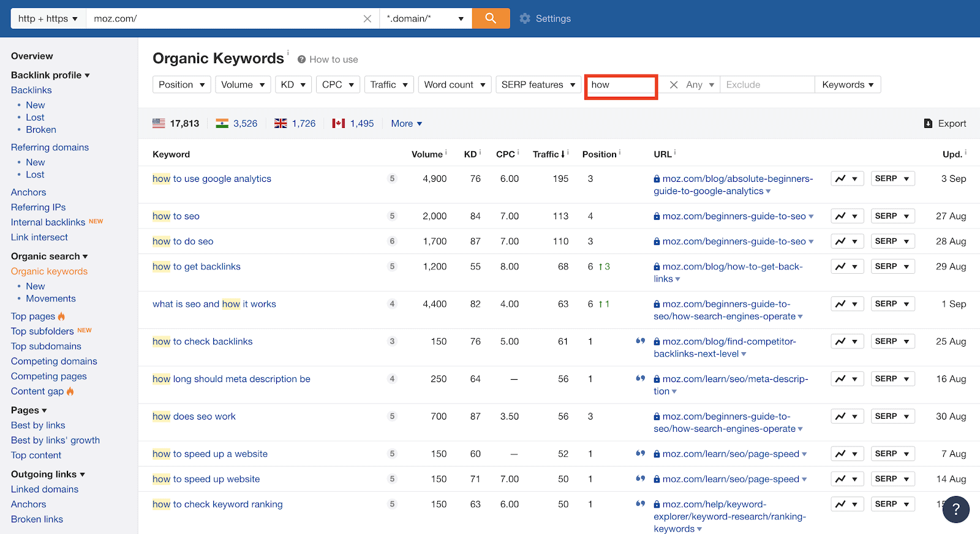Open trend chart for how to use google analytics
Screen dimensions: 980x534
[847, 179]
